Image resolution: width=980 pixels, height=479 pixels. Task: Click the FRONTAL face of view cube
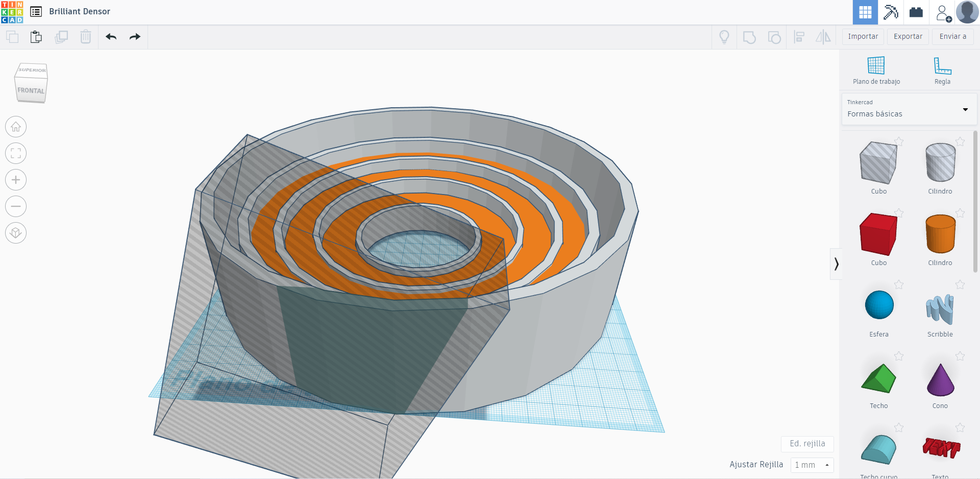click(x=31, y=90)
